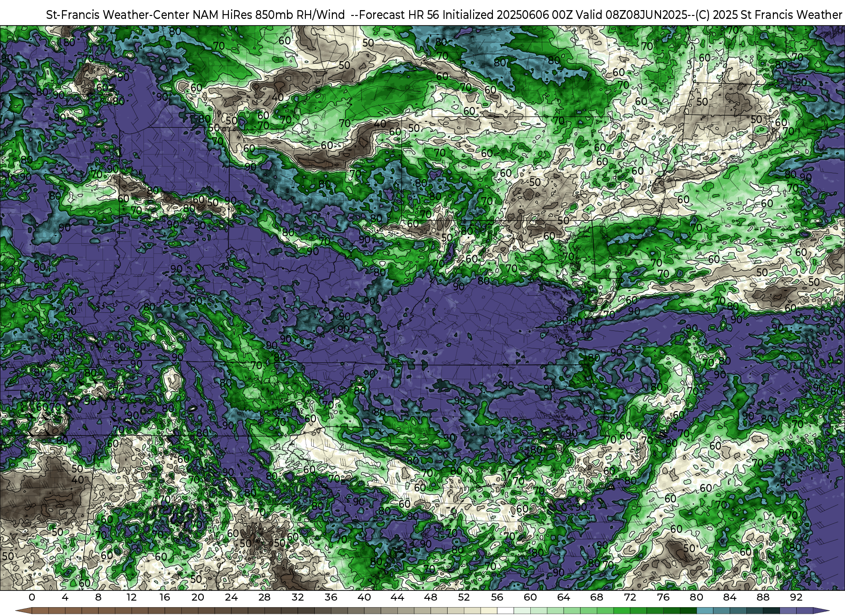Viewport: 845px width, 616px height.
Task: Click the colorbar label '92'
Action: click(x=796, y=597)
